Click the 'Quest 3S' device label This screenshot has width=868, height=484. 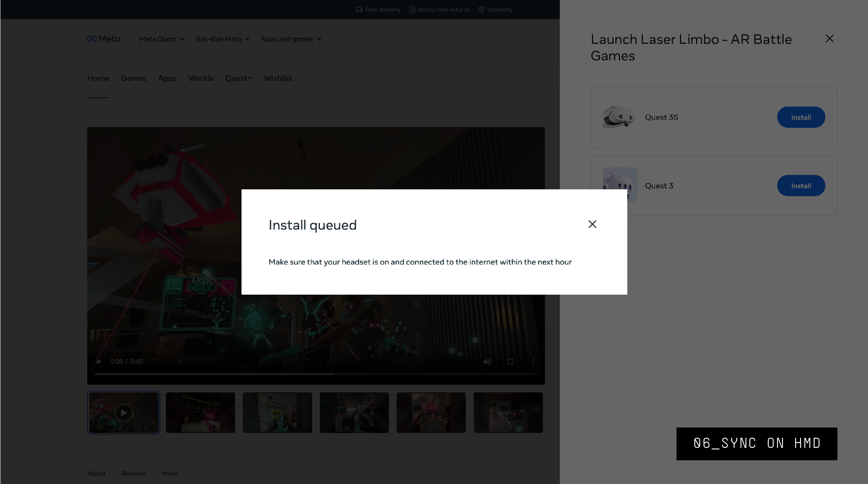tap(661, 117)
